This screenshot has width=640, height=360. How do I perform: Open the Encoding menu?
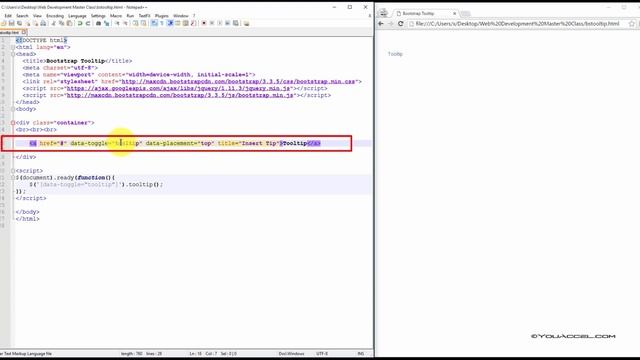tap(55, 16)
